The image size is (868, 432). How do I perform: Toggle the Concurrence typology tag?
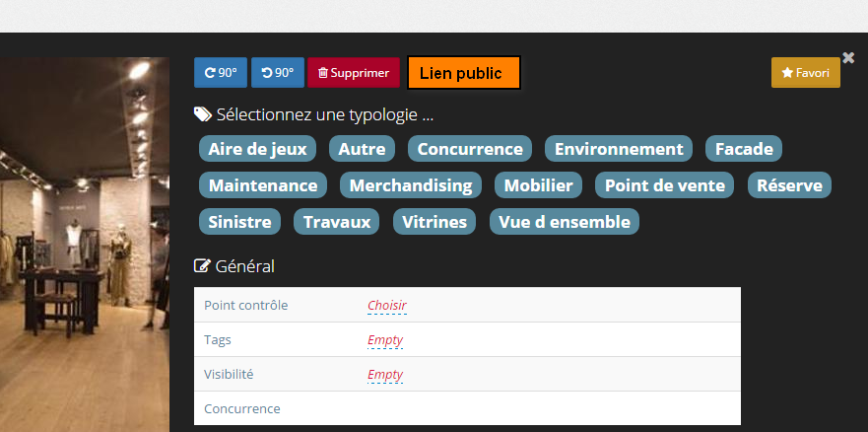tap(470, 149)
